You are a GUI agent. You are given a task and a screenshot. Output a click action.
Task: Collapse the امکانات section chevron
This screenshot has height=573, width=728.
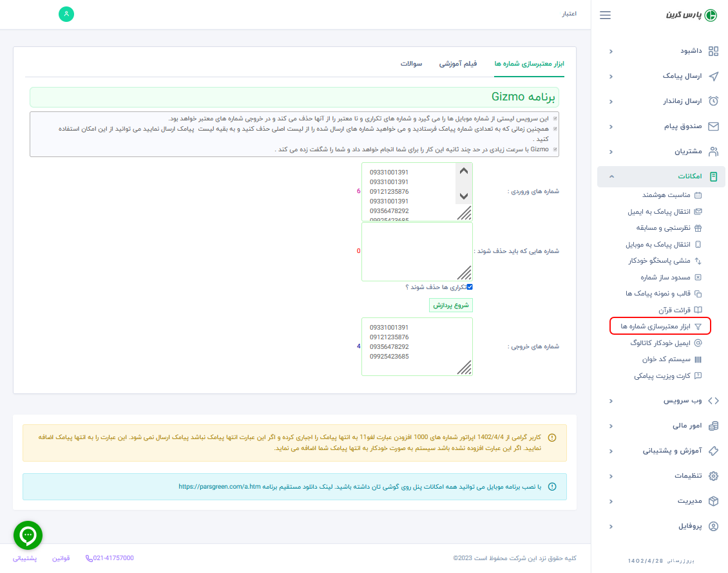(x=611, y=176)
